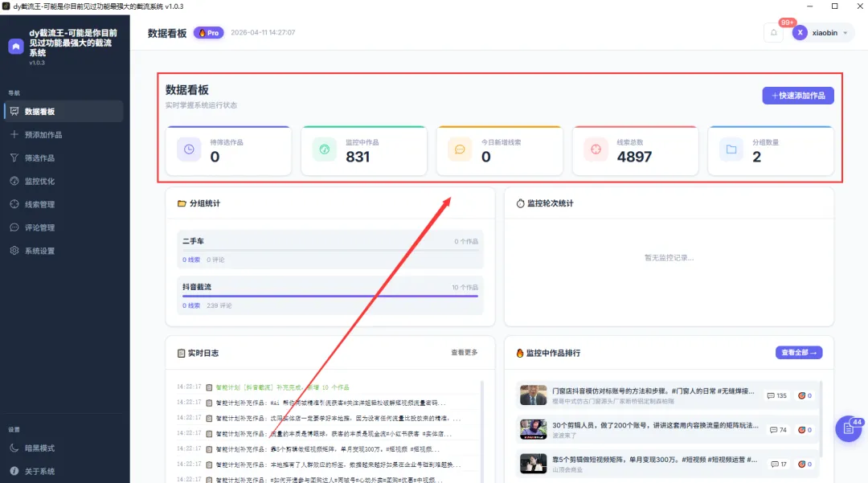Click the fire icon beside 监控中作品排行
This screenshot has height=483, width=868.
[x=521, y=352]
